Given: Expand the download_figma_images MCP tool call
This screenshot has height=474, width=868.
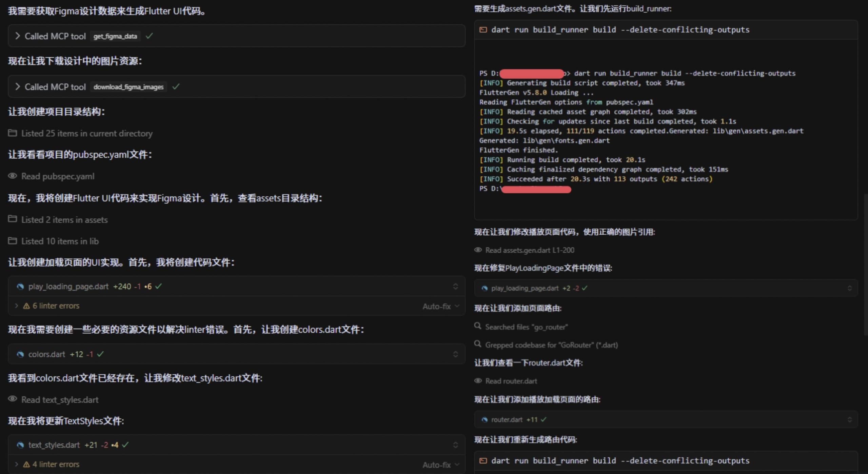Looking at the screenshot, I should [x=18, y=87].
